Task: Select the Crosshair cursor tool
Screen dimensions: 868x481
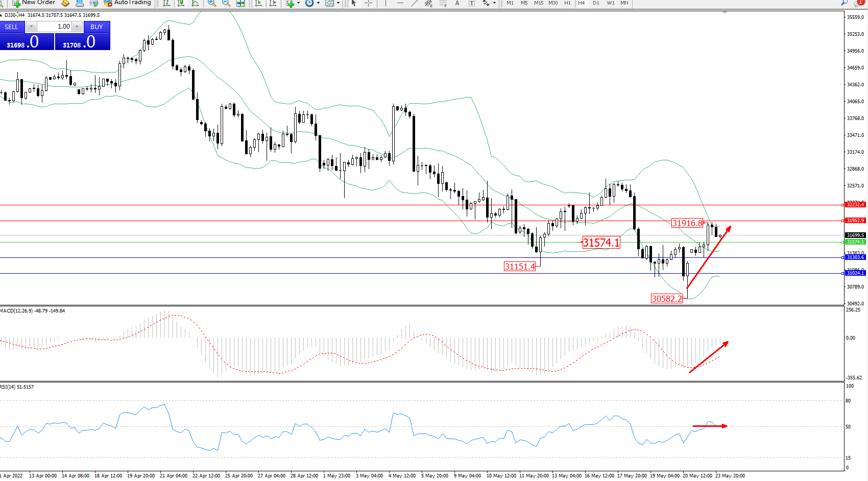Action: 368,3
